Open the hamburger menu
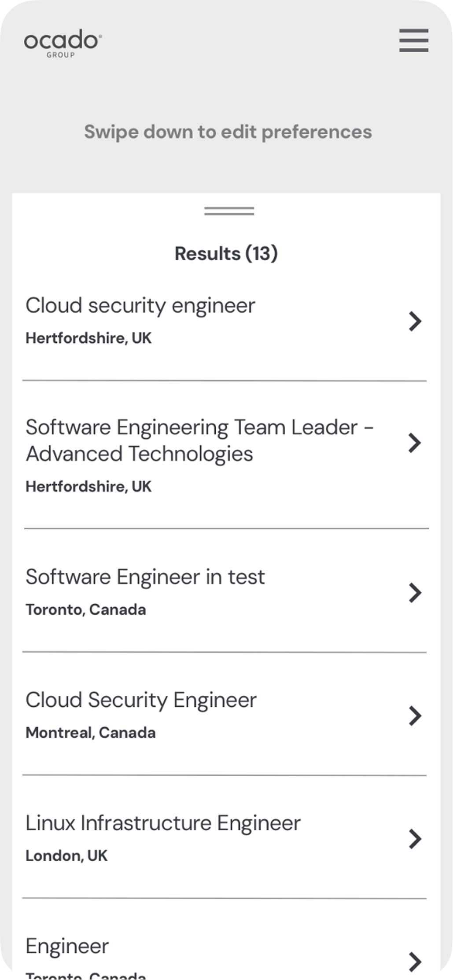 point(413,40)
